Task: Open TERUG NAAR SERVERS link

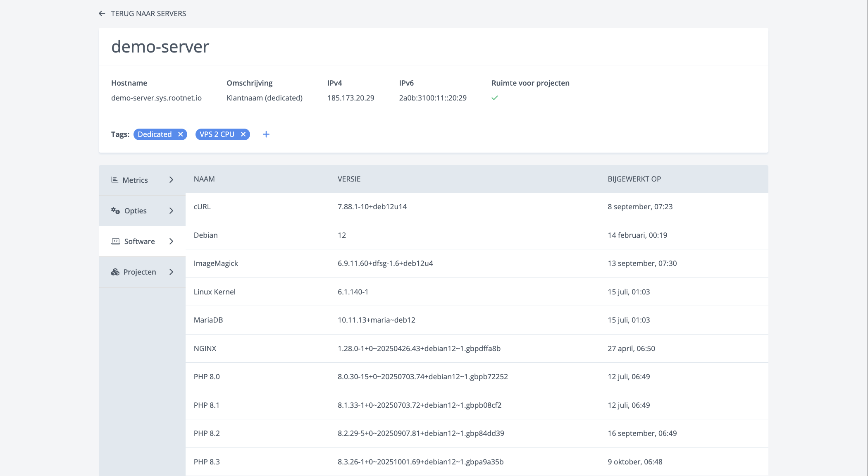Action: 148,13
